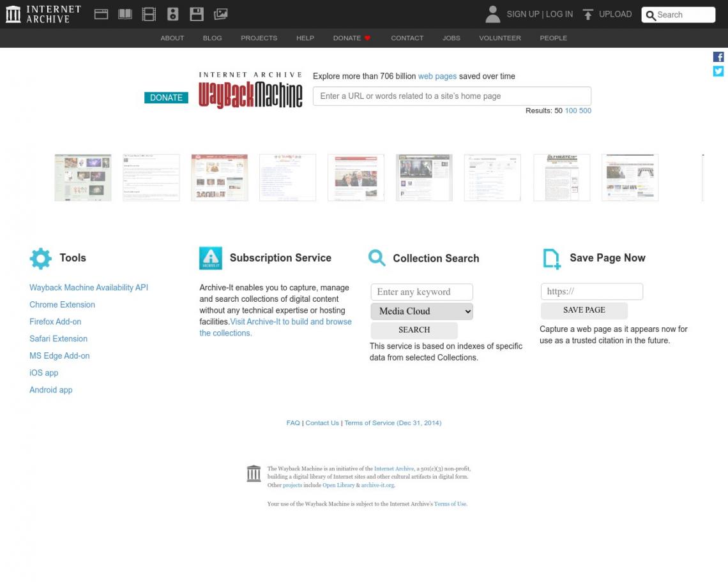Click the Archive-It subscription icon
728x582 pixels.
click(211, 258)
